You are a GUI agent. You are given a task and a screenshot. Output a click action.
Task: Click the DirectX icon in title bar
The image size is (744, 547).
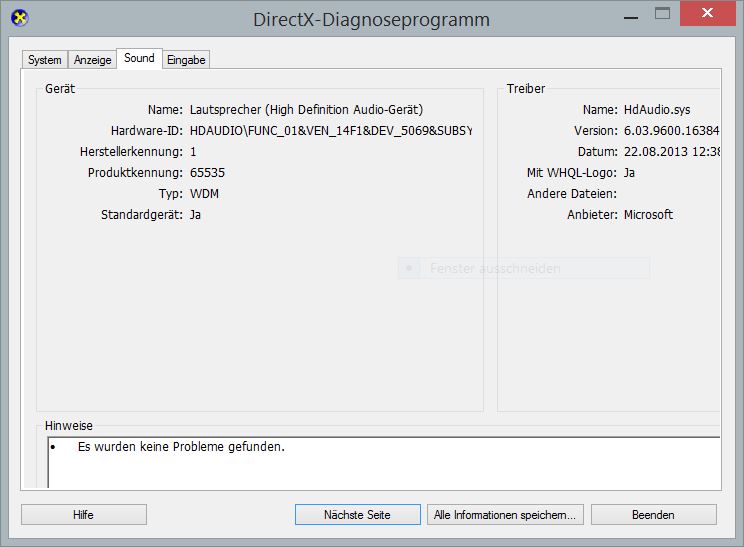(19, 18)
